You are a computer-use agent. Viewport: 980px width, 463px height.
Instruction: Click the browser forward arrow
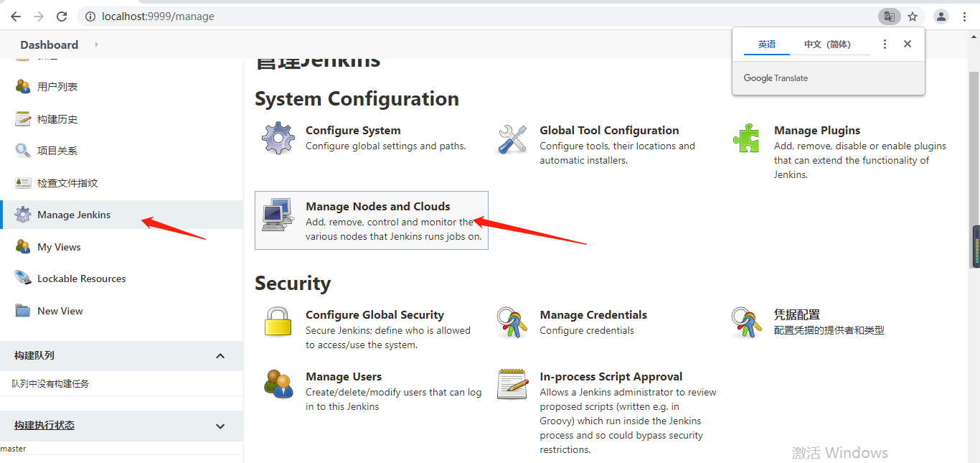point(39,16)
